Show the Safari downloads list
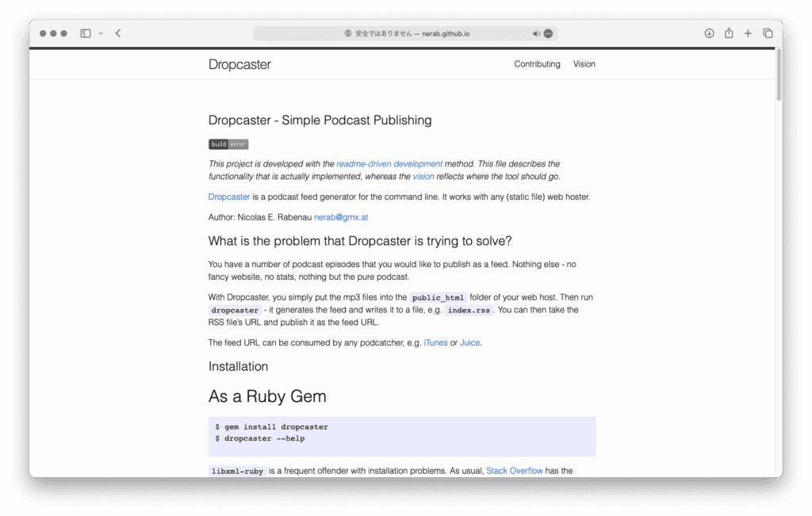 point(709,33)
